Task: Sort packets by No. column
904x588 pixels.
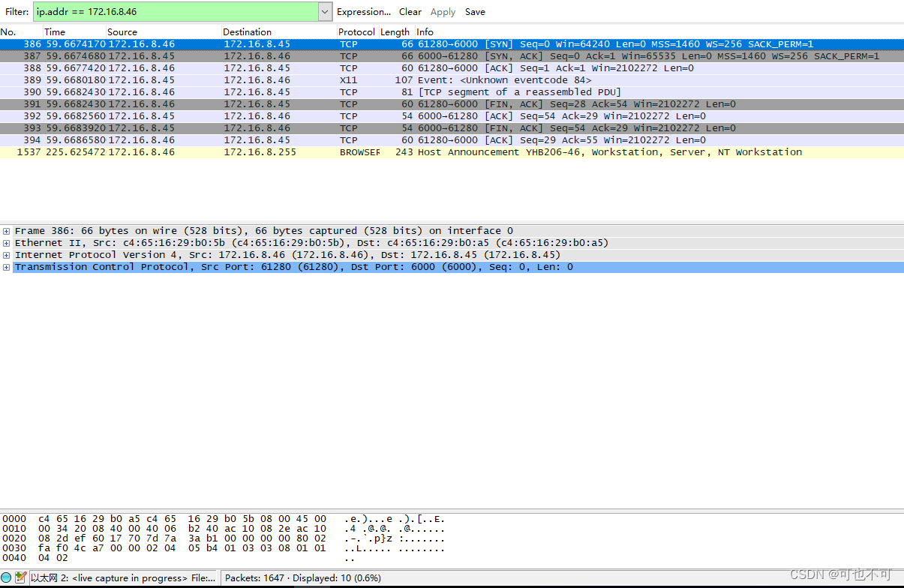Action: click(21, 32)
